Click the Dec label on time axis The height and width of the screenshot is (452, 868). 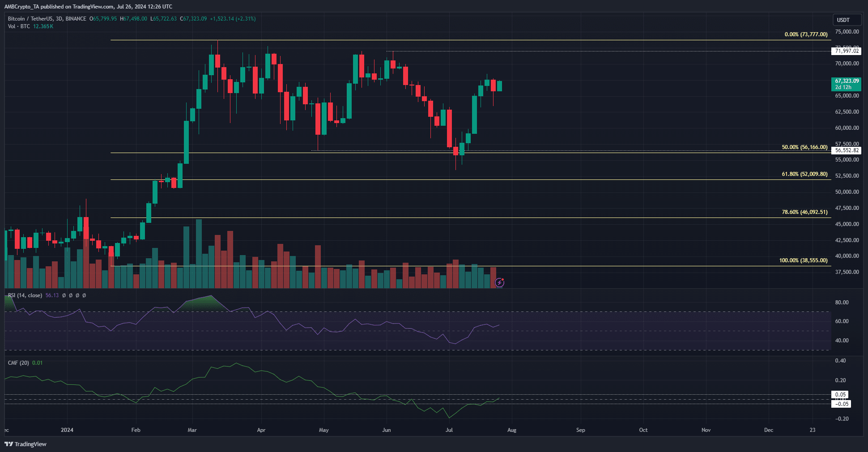(768, 430)
